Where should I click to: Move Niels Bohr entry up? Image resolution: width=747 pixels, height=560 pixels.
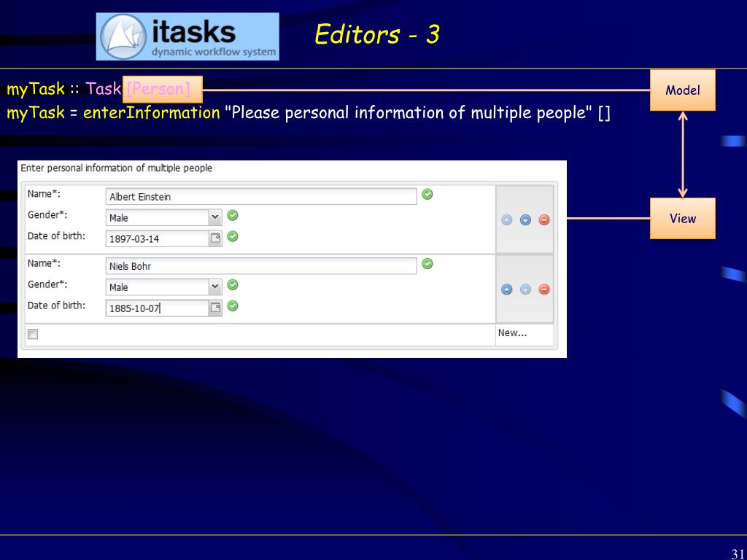[x=507, y=289]
